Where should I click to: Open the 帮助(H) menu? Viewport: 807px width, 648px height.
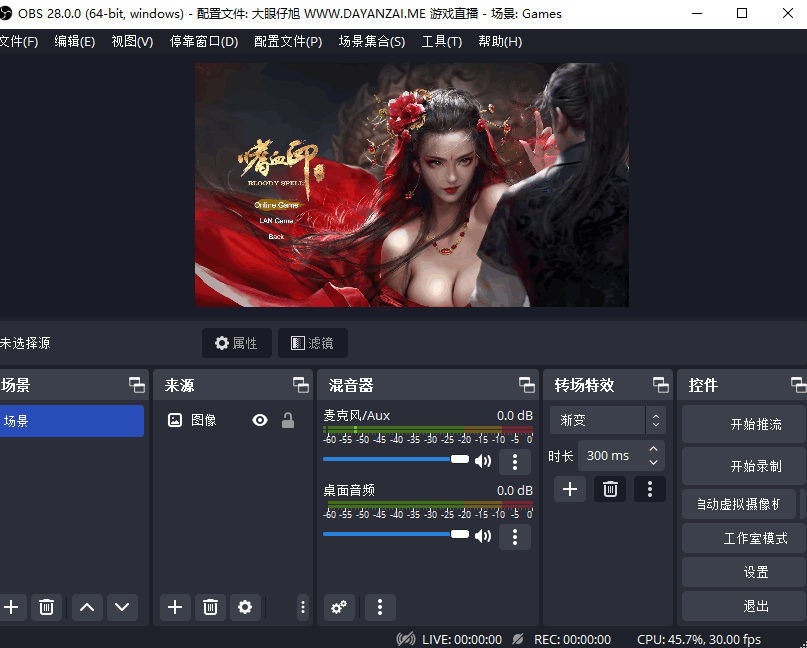(x=500, y=42)
